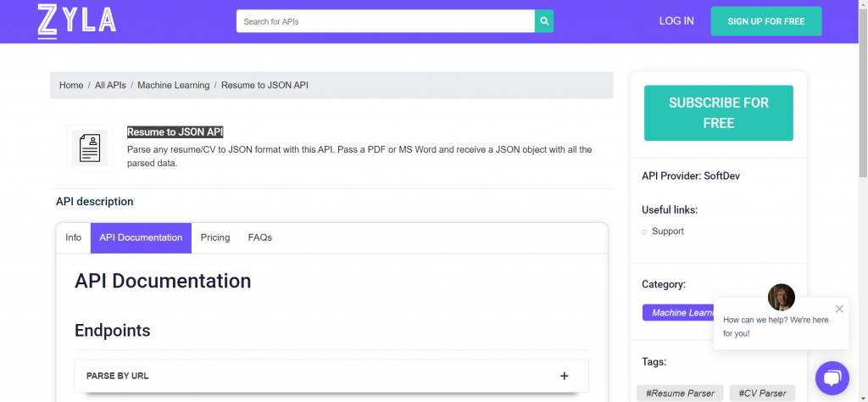Viewport: 868px width, 402px height.
Task: Click the API Provider: SoftDev text
Action: click(x=691, y=176)
